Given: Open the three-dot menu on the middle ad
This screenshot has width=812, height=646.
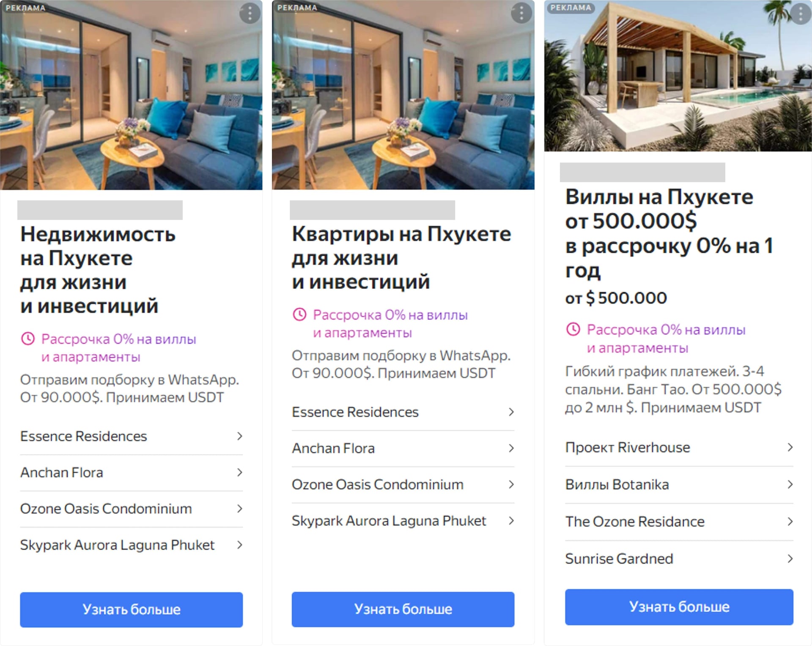Looking at the screenshot, I should (x=521, y=13).
